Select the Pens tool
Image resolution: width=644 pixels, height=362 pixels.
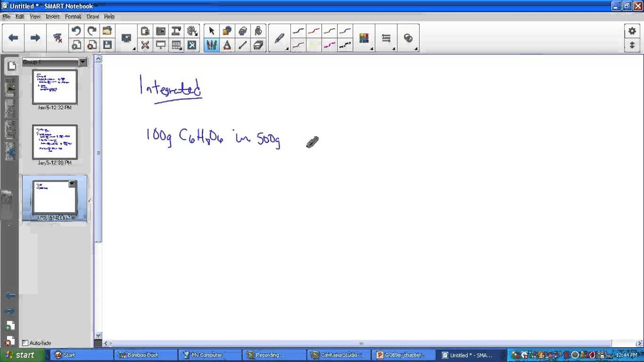tap(211, 45)
